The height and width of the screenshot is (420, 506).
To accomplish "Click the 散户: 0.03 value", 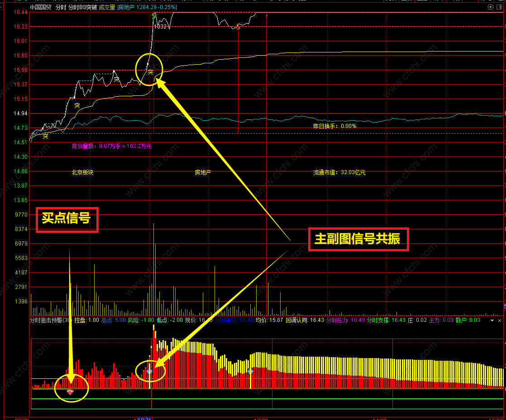I will click(468, 320).
